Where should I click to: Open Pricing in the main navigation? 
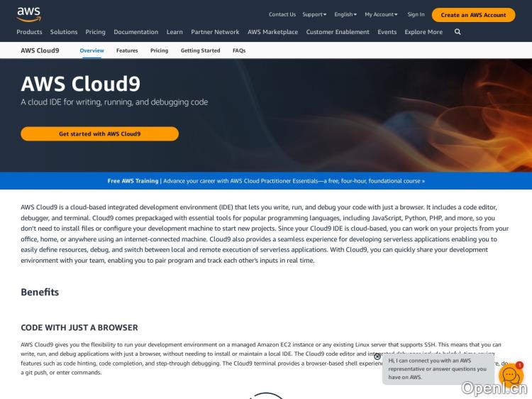[x=95, y=32]
